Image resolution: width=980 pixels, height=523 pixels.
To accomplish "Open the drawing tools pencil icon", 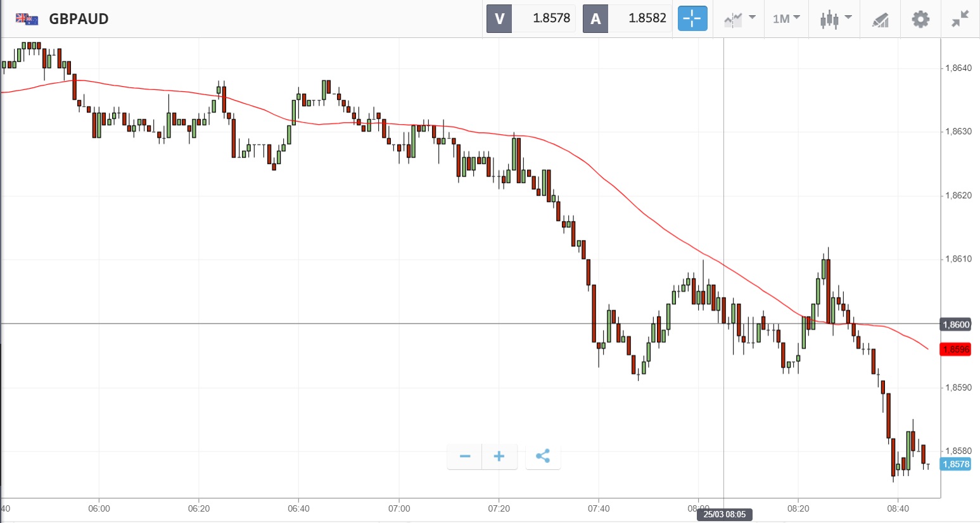I will tap(880, 20).
